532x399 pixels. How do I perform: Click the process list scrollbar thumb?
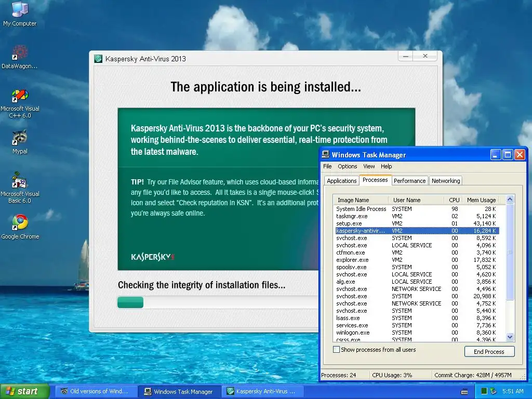(510, 252)
